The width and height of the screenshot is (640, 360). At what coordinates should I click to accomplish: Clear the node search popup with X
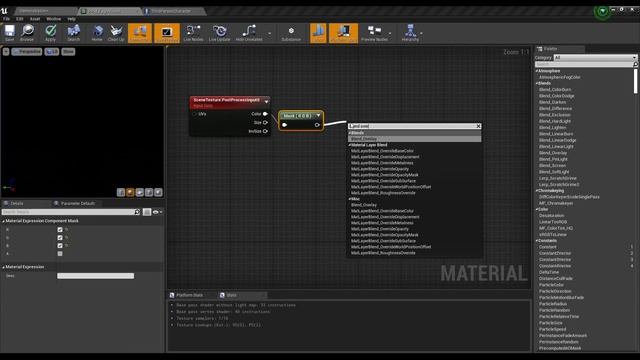pos(478,126)
